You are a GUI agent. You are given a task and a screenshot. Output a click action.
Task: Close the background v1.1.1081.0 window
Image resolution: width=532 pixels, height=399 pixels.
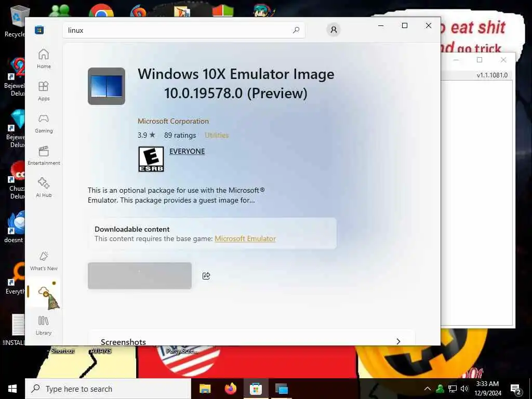click(x=503, y=60)
